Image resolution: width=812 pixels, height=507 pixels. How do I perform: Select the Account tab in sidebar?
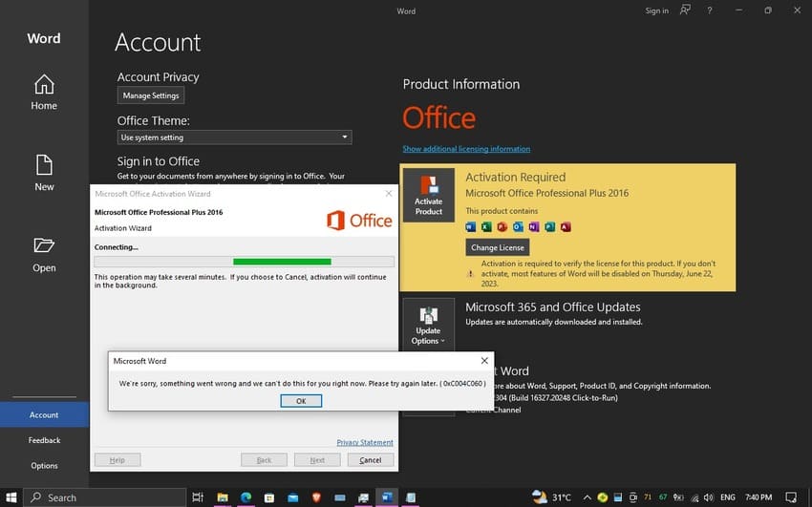[44, 415]
